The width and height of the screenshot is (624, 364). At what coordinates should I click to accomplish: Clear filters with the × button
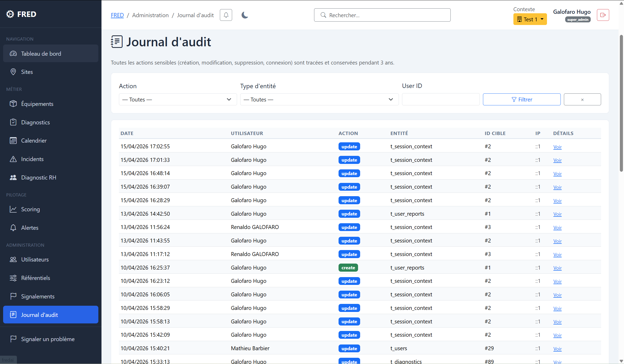[582, 99]
